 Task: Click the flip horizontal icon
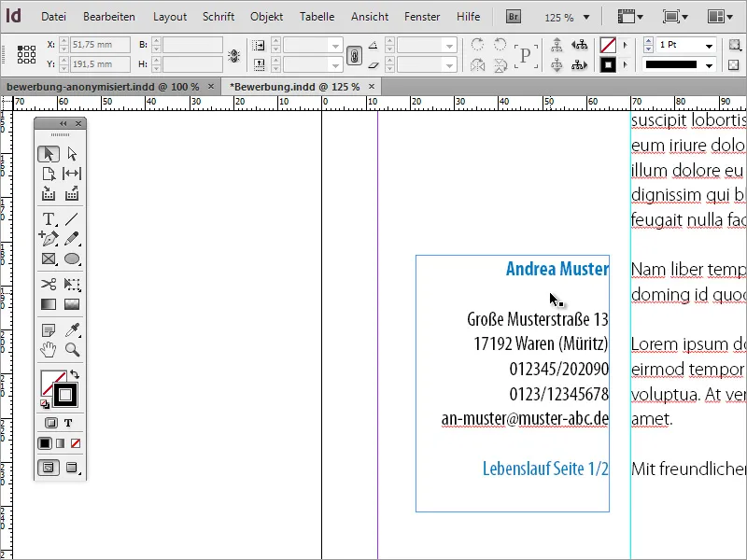pyautogui.click(x=477, y=64)
